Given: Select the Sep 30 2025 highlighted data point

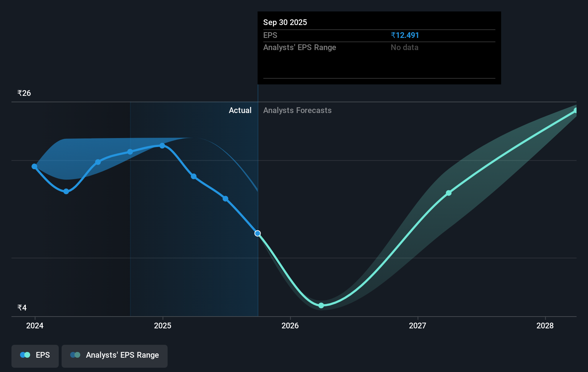Looking at the screenshot, I should 257,233.
